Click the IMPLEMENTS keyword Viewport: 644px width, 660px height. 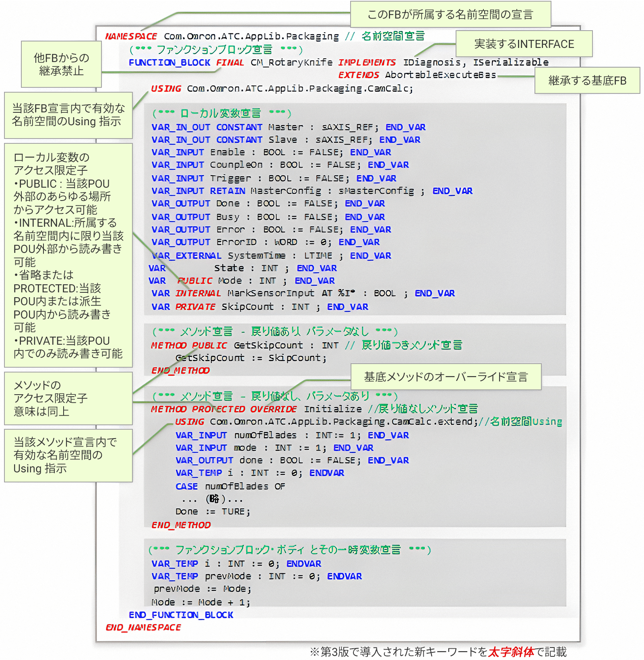point(367,62)
